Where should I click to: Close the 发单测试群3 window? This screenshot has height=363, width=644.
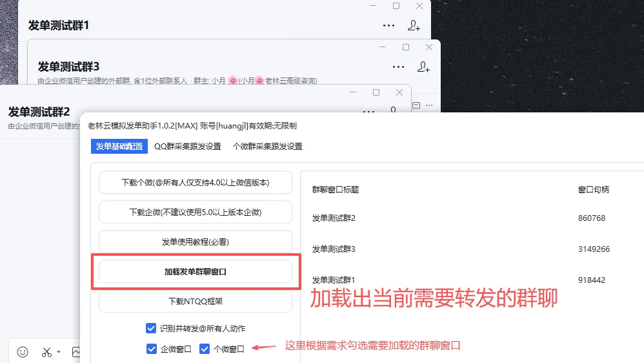tap(428, 47)
